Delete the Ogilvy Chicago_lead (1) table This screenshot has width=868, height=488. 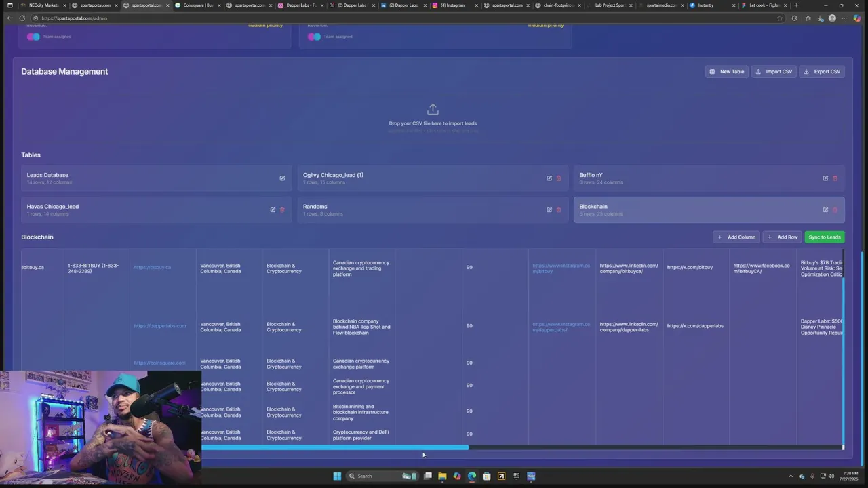coord(559,178)
